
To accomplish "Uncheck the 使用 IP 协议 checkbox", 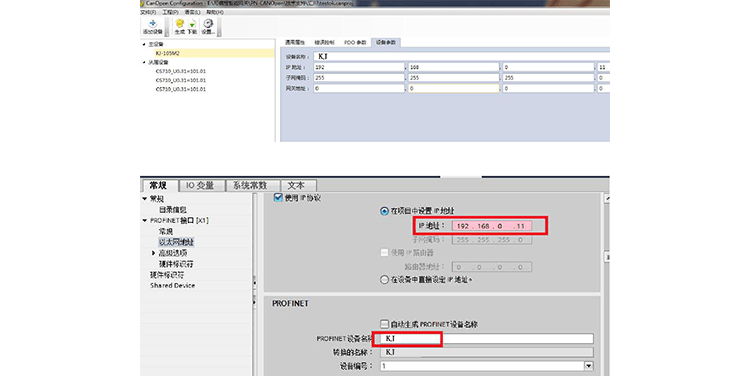I will 278,198.
